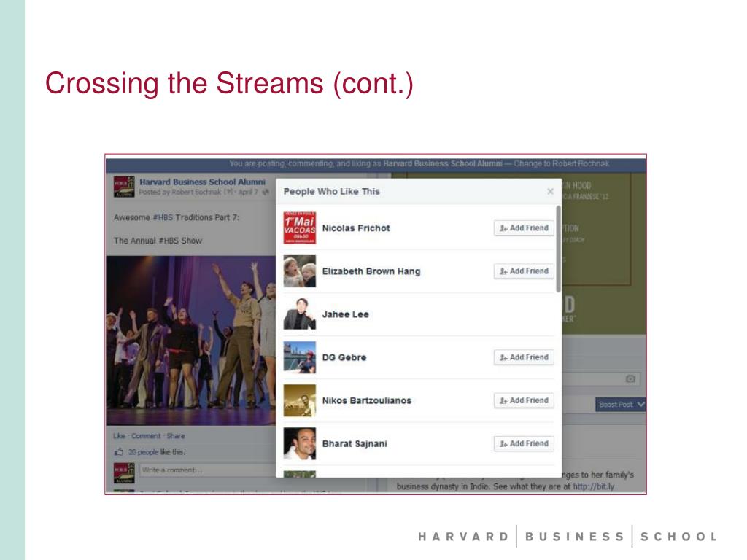Open Nicolas Frichot's profile picture
747x560 pixels.
tap(299, 228)
